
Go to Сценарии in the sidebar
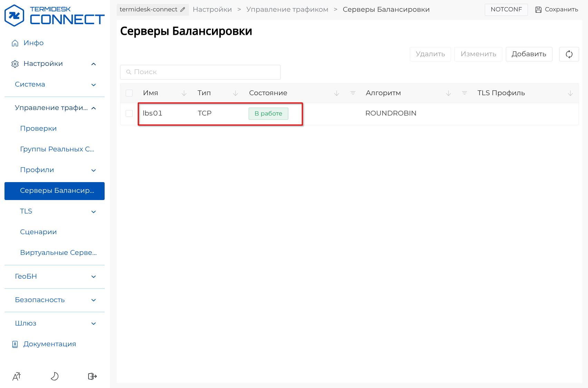tap(38, 232)
